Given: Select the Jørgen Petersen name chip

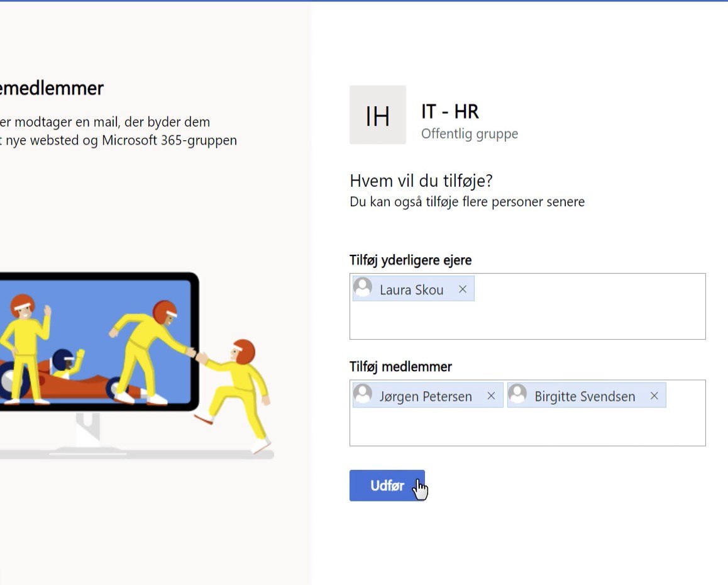Looking at the screenshot, I should pos(427,395).
